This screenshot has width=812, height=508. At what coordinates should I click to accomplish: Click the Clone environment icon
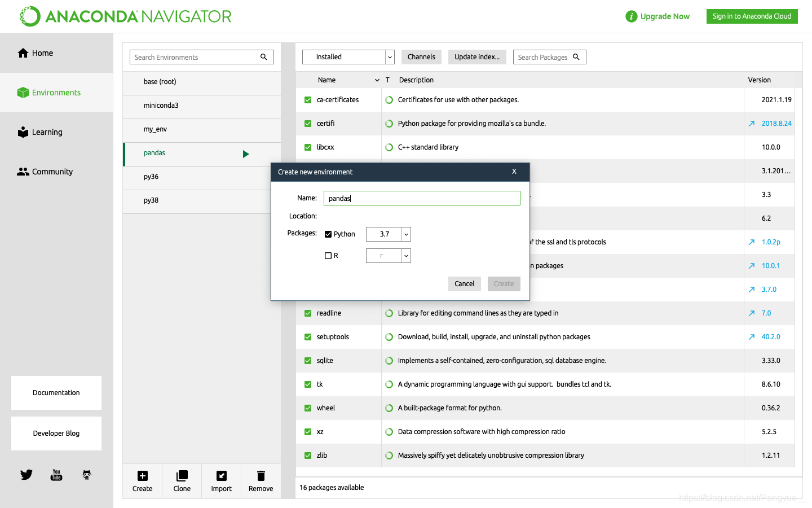click(182, 476)
